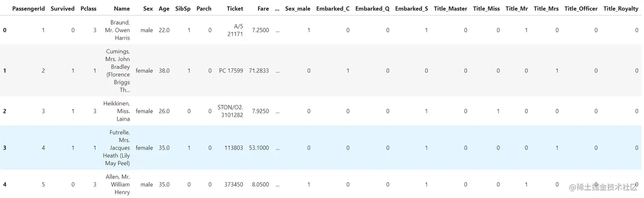Click the Title_Royalty column header
Screen dimensions: 644x198
(x=621, y=8)
